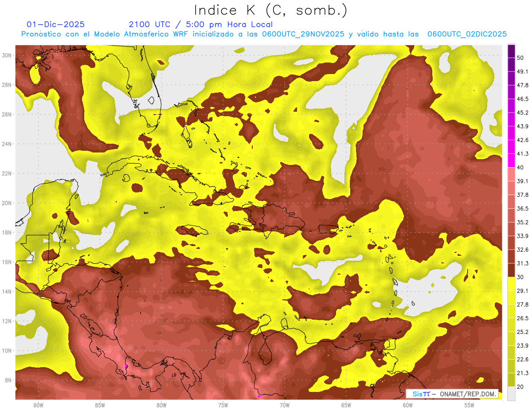532x411 pixels.
Task: Click the 70W longitude label
Action: click(x=285, y=405)
